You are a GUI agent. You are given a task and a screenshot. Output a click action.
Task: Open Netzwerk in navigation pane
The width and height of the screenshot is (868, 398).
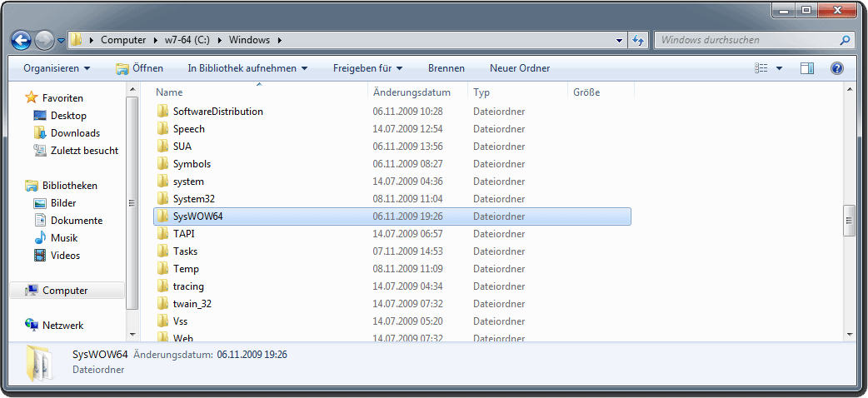click(x=62, y=326)
